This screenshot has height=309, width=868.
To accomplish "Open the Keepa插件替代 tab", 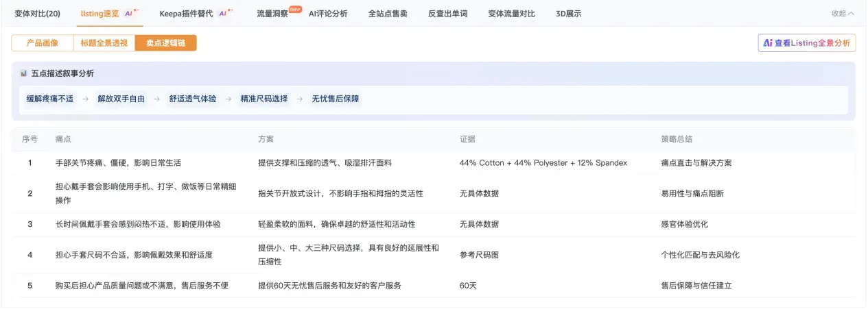I will point(187,14).
